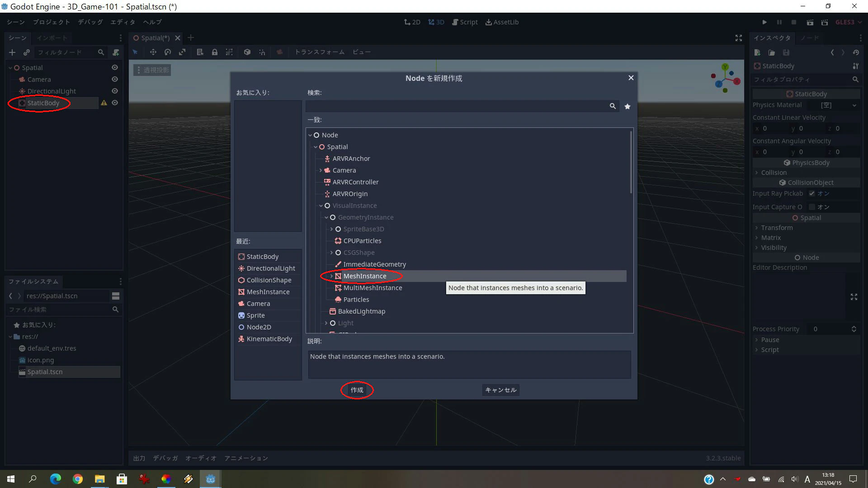Switch to AssetLib workspace
This screenshot has height=488, width=868.
(502, 22)
